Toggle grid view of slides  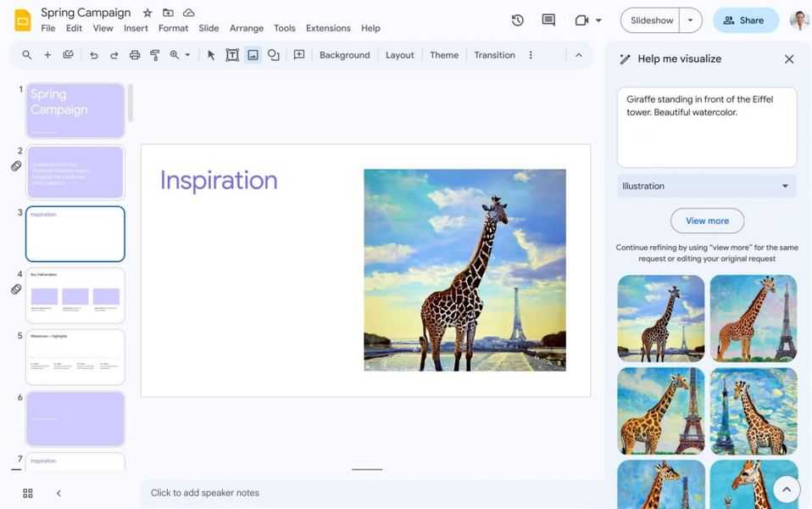(28, 493)
